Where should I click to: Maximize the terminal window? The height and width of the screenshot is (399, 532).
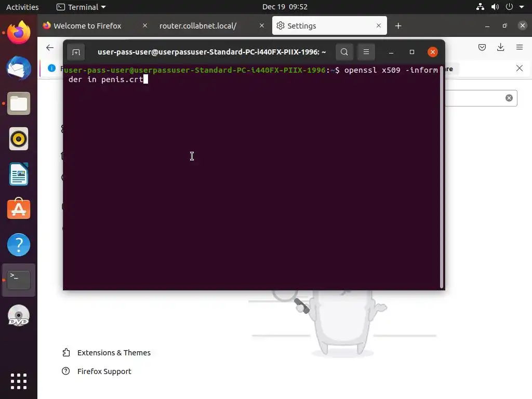[412, 52]
